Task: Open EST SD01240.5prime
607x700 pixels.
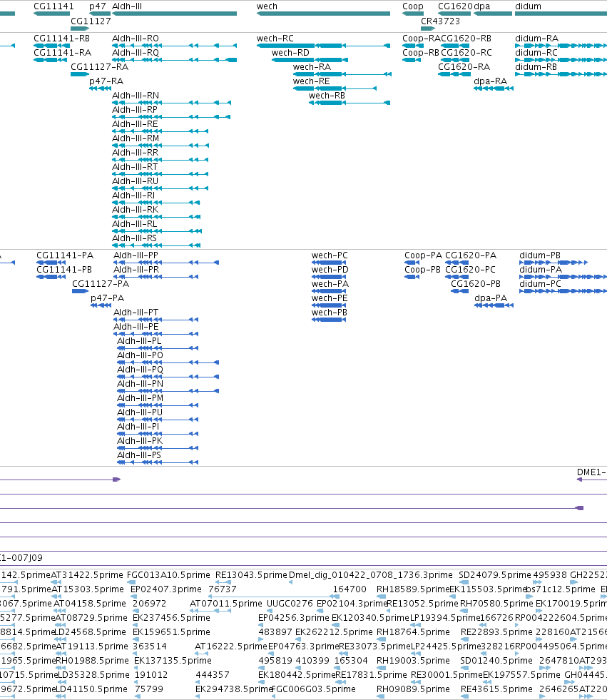Action: [496, 661]
